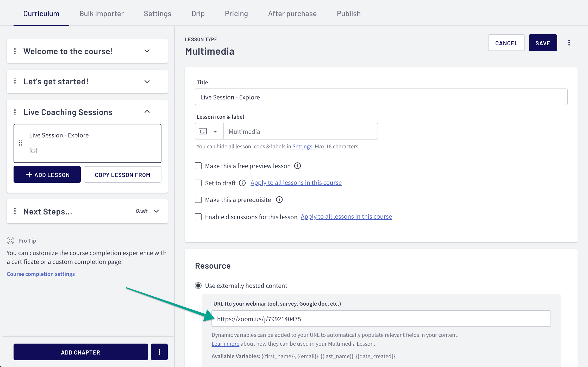Go to Publish tab

tap(349, 14)
